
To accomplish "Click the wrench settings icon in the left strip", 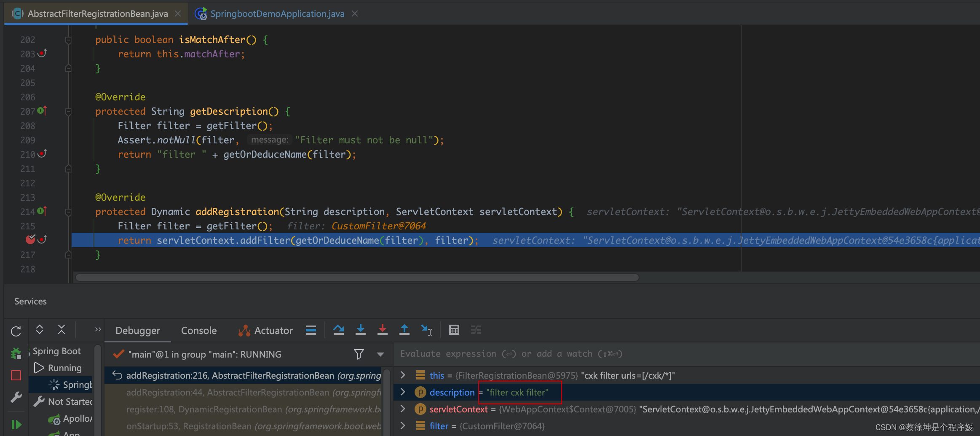I will coord(16,397).
